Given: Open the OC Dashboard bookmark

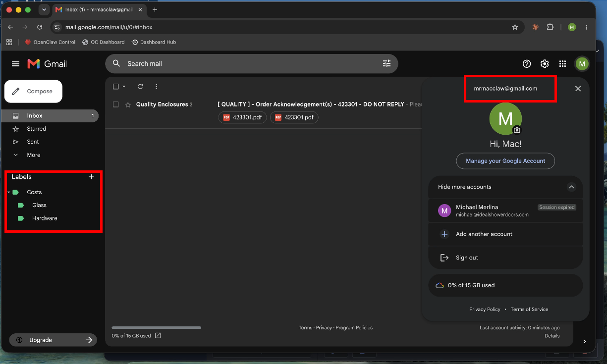Looking at the screenshot, I should point(104,42).
